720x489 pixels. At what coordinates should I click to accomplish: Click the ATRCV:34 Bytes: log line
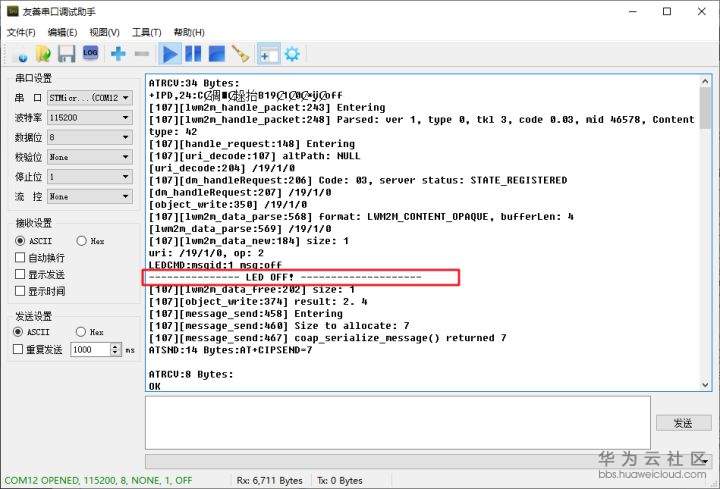194,83
